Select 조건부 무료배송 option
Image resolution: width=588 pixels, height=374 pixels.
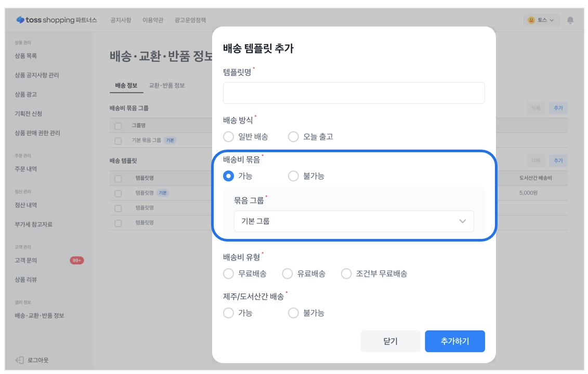tap(347, 274)
